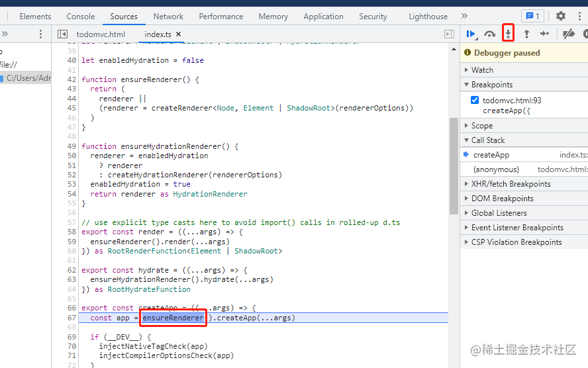Collapse the Breakpoints section
588x368 pixels.
tap(524, 85)
